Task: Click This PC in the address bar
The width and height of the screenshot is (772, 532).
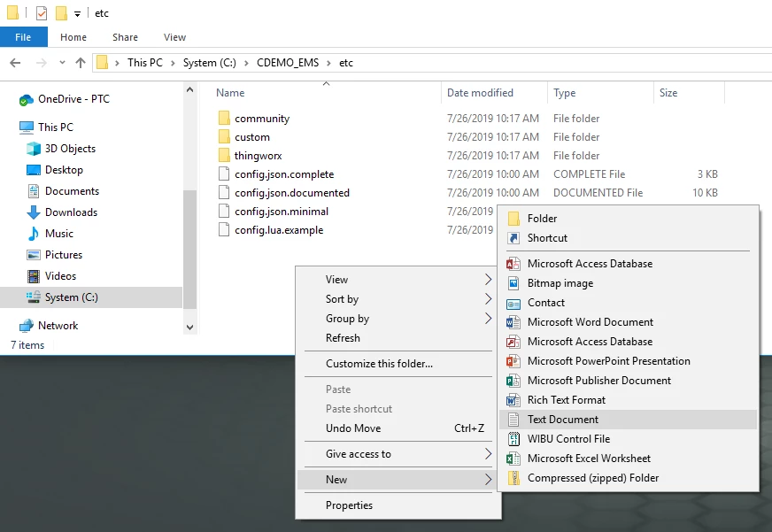Action: point(145,63)
